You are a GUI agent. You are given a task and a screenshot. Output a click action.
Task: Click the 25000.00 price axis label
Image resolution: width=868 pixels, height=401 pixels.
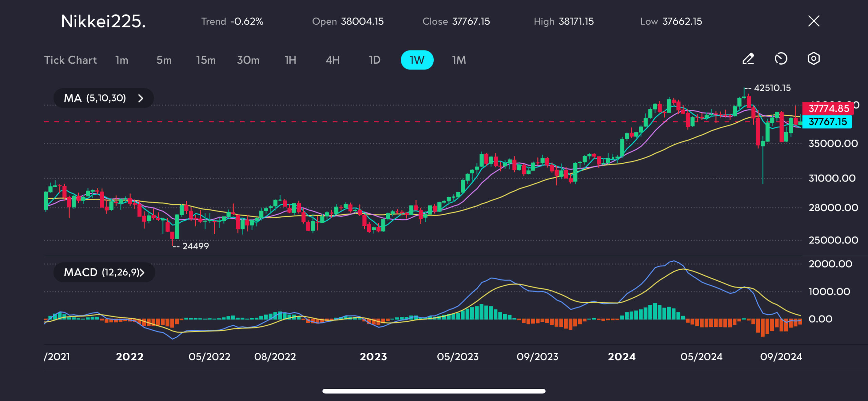[x=833, y=240]
